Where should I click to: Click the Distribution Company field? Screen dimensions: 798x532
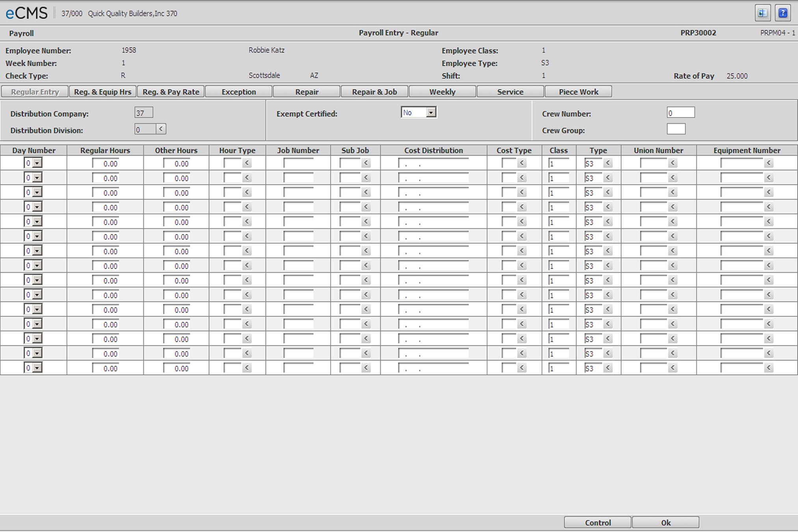pos(143,113)
